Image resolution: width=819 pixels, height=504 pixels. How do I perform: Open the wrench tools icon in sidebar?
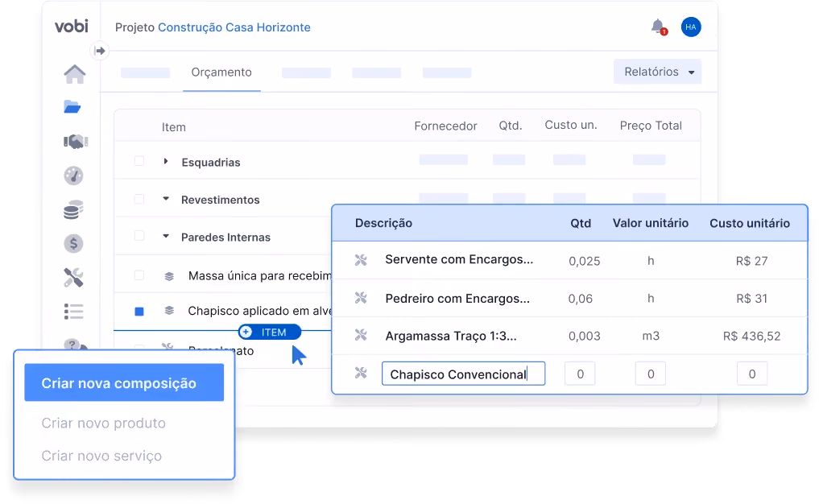click(x=73, y=277)
